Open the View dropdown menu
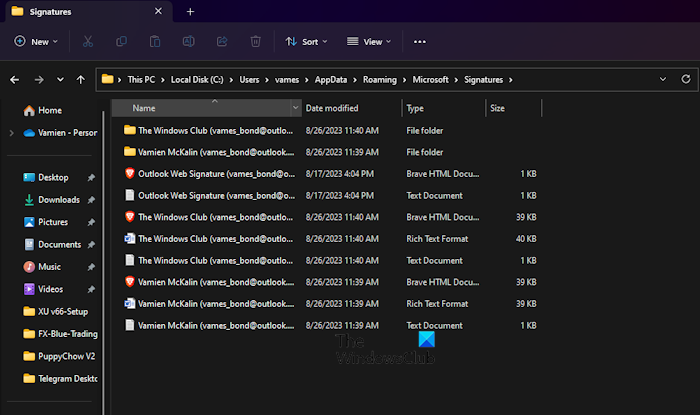This screenshot has width=700, height=415. pos(369,42)
